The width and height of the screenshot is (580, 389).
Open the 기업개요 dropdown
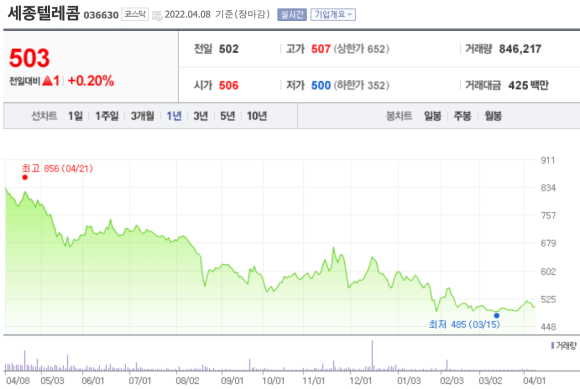[333, 15]
